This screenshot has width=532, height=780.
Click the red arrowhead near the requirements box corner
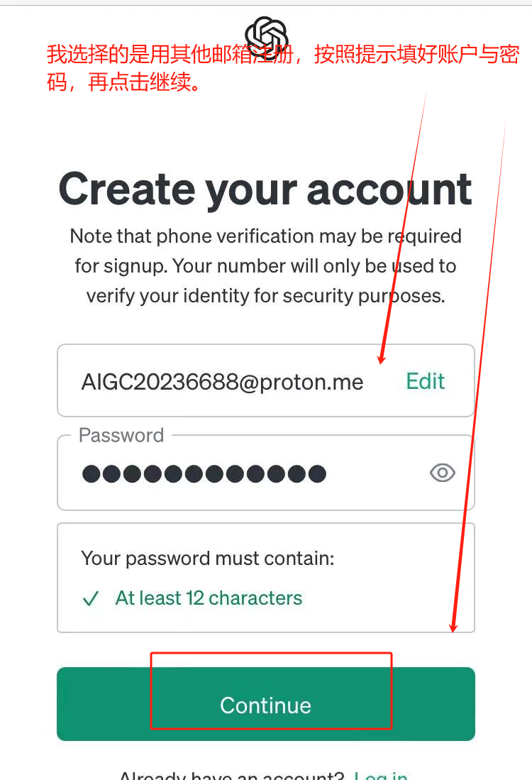click(x=453, y=625)
